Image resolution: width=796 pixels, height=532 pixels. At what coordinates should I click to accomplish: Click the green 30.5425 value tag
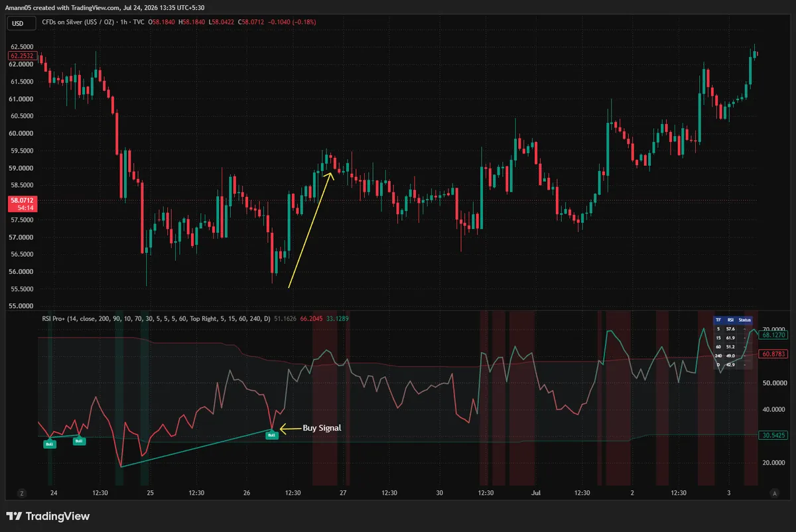(x=773, y=435)
